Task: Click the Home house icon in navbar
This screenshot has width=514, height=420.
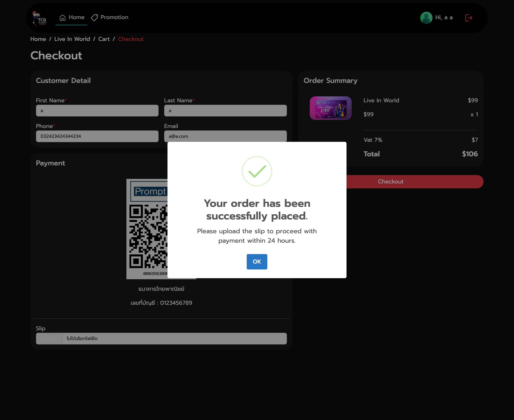Action: click(x=63, y=18)
